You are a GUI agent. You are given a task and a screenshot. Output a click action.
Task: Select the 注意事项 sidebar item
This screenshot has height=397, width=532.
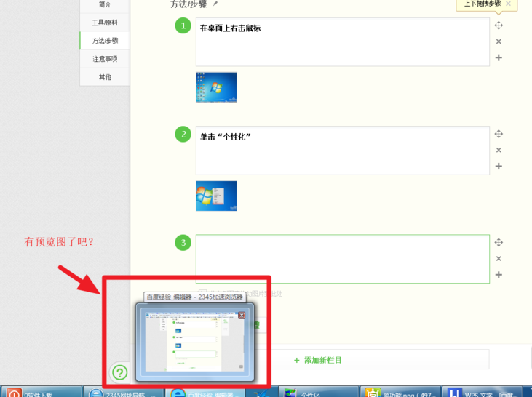(105, 59)
